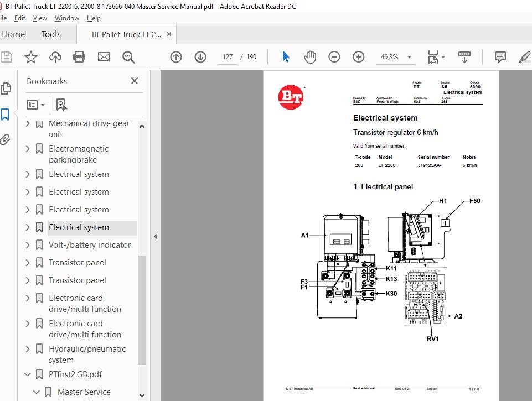Click the serial number 319125AA- in the table
Screen dimensions: 532x401
(430, 165)
